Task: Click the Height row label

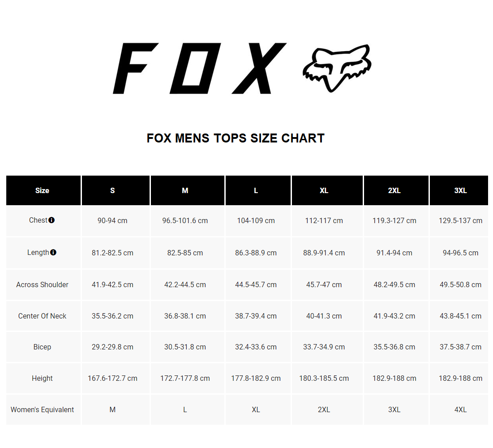Action: 42,378
